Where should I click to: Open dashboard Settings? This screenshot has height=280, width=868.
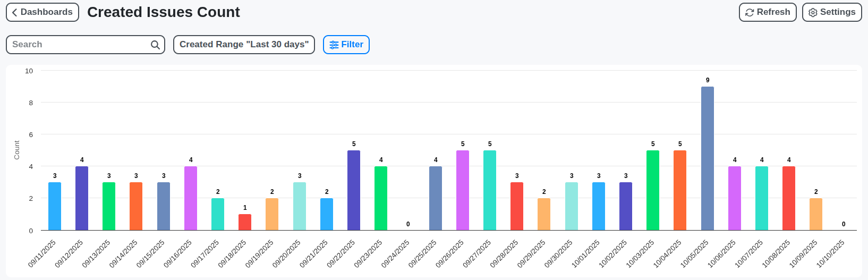point(832,12)
